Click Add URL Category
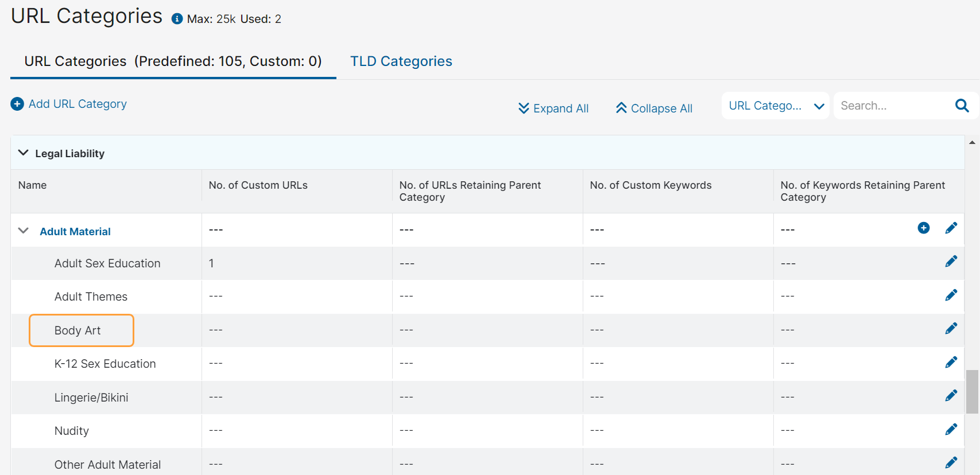 click(69, 104)
